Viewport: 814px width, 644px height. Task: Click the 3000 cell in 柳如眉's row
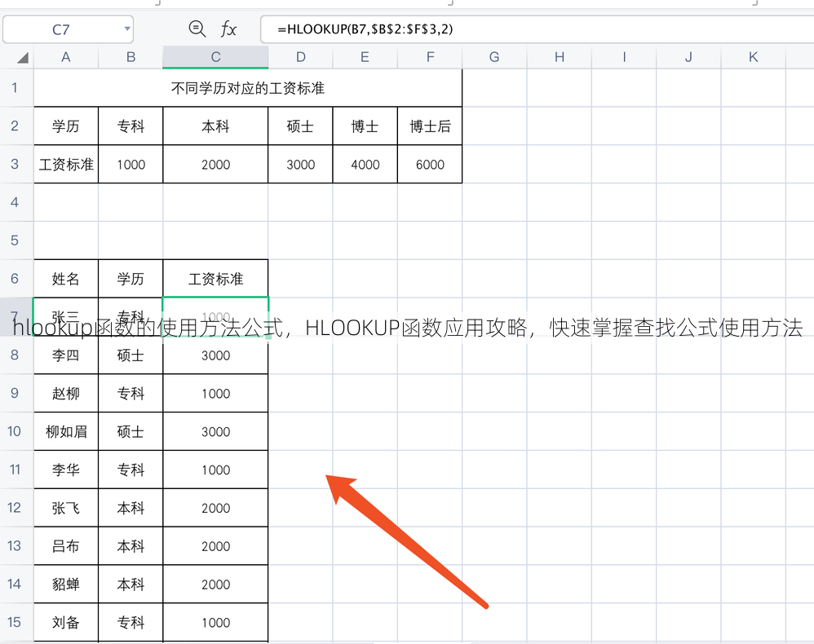coord(215,431)
